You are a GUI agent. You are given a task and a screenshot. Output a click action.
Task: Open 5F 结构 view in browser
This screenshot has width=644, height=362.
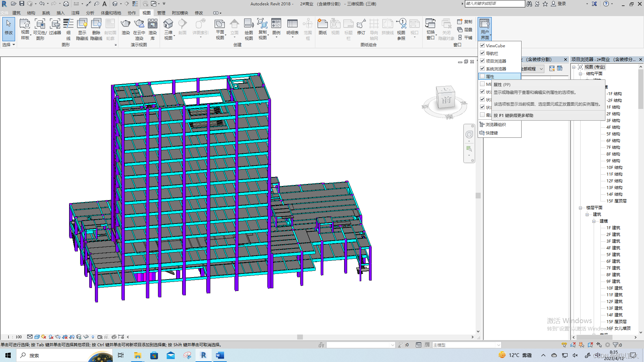pos(613,134)
